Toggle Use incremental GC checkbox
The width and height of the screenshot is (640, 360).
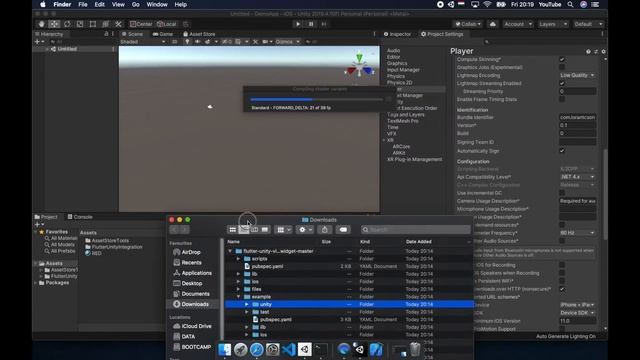562,193
